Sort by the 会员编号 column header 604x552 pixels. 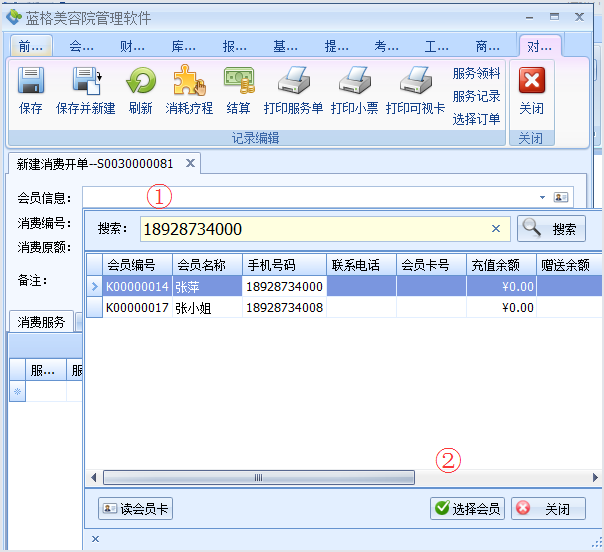tap(137, 265)
